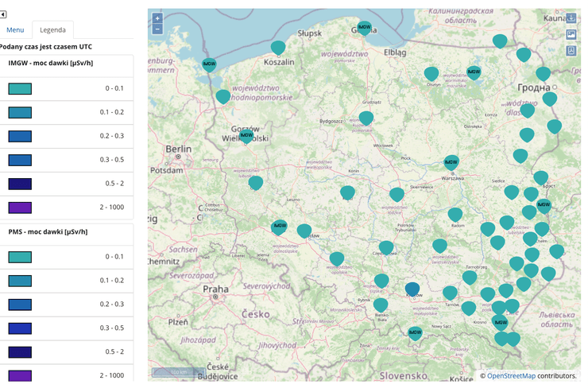Select the station marker near Koszalin
The height and width of the screenshot is (388, 588).
pos(278,48)
